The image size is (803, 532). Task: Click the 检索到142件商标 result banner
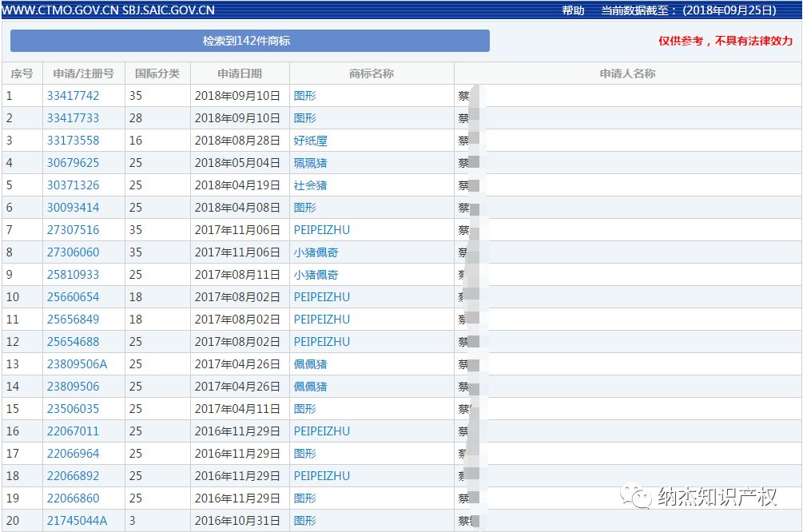pos(249,41)
